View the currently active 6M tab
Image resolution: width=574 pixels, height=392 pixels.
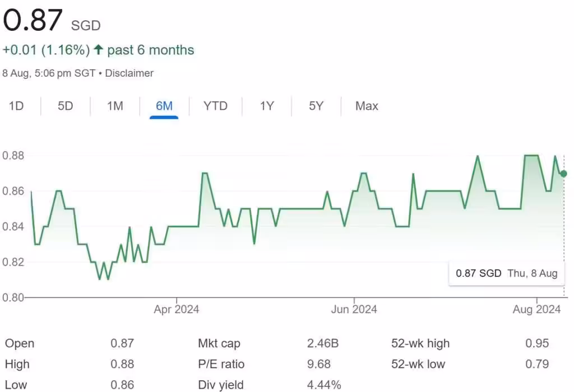pyautogui.click(x=164, y=106)
